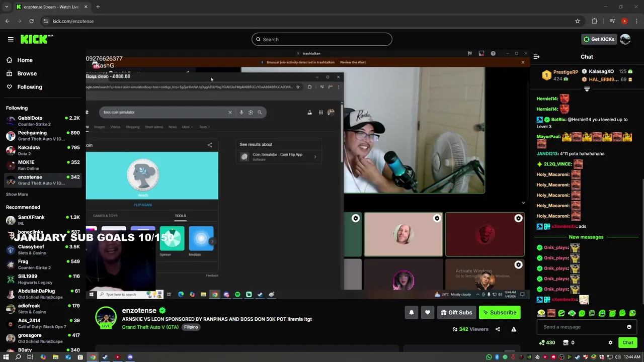Open Discord from the taskbar
Image resolution: width=644 pixels, height=362 pixels.
point(130,357)
